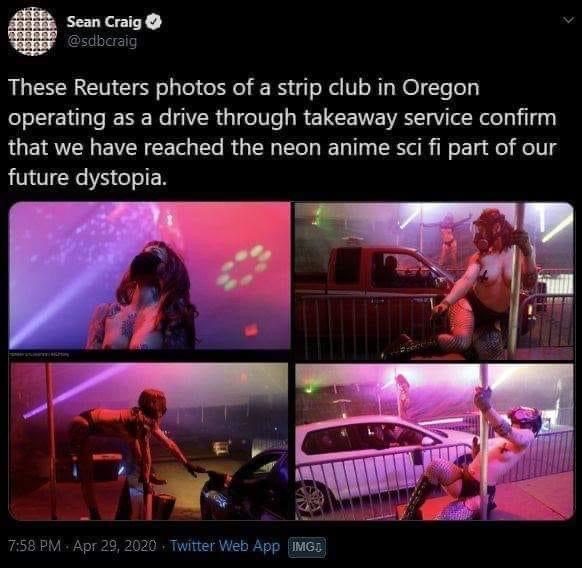
Task: Open Sean Craig's round profile avatar
Action: coord(32,31)
